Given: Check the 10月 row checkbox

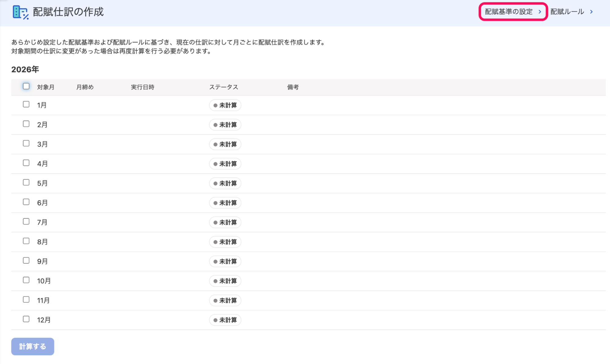Looking at the screenshot, I should 26,280.
